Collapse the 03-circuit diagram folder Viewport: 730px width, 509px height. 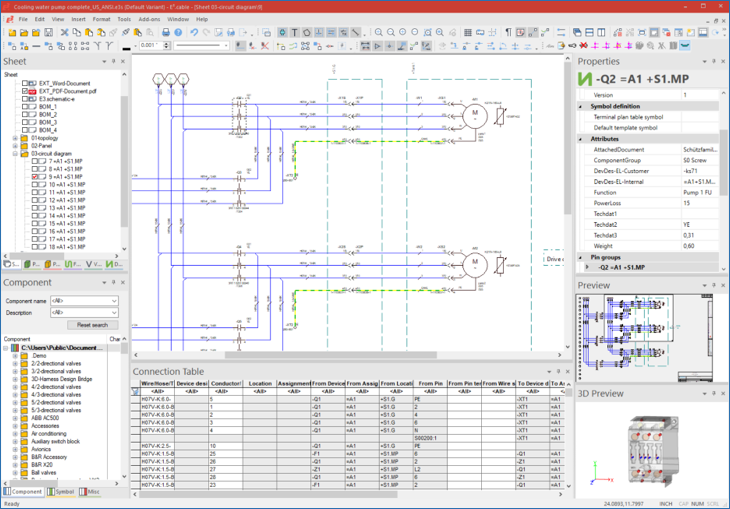14,154
